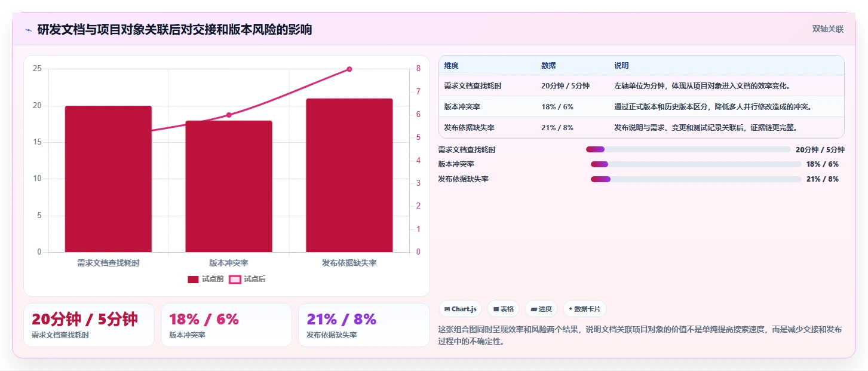Select the 表格 tag
This screenshot has height=371, width=868.
point(503,309)
